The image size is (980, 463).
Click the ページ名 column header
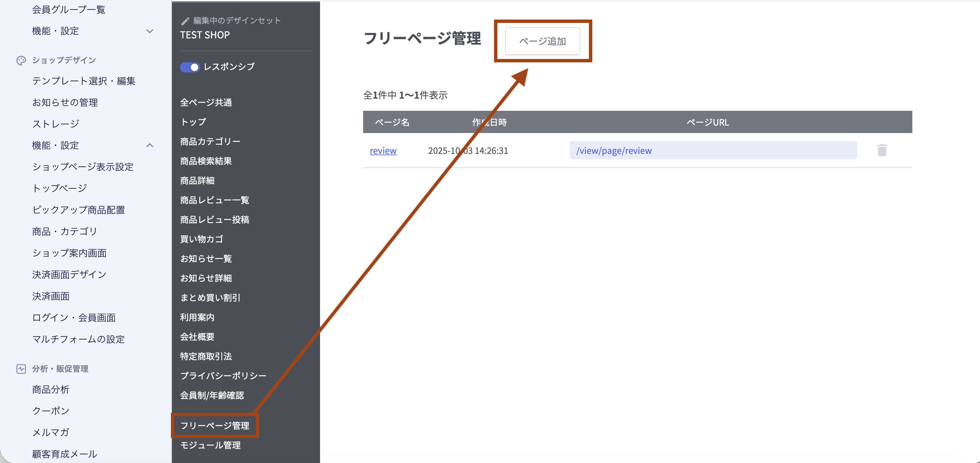(x=392, y=122)
